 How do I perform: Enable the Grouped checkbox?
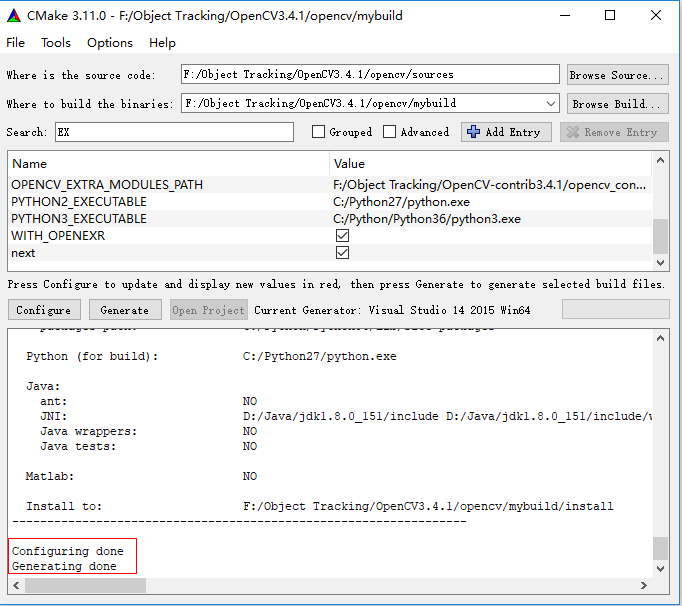(x=318, y=132)
